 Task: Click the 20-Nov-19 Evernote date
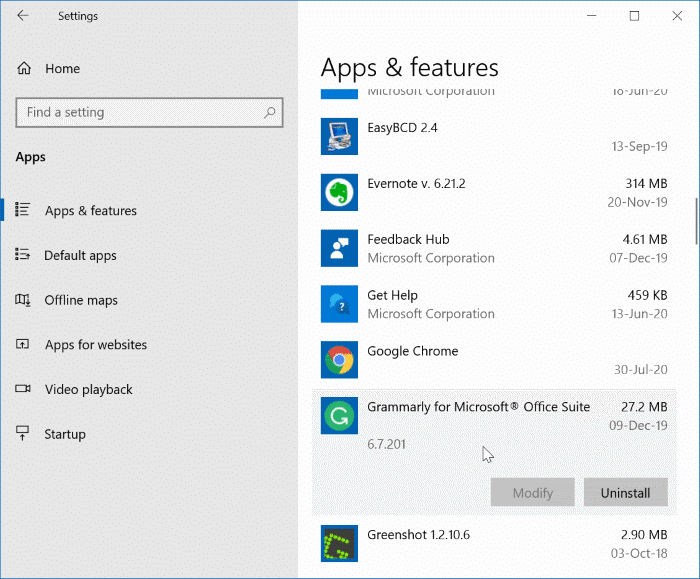point(637,202)
